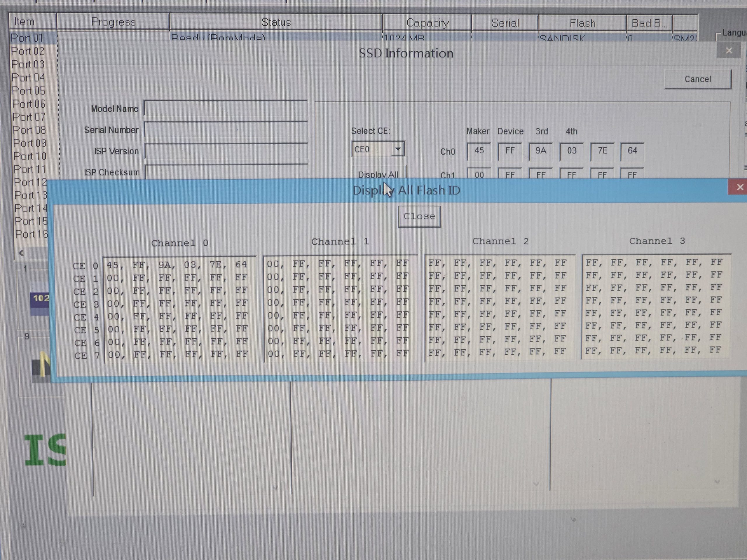
Task: Select Port 05 in the port list
Action: [28, 91]
